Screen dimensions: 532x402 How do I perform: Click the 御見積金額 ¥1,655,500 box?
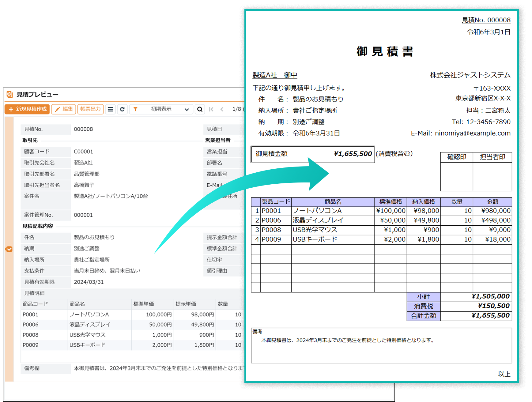pyautogui.click(x=313, y=154)
